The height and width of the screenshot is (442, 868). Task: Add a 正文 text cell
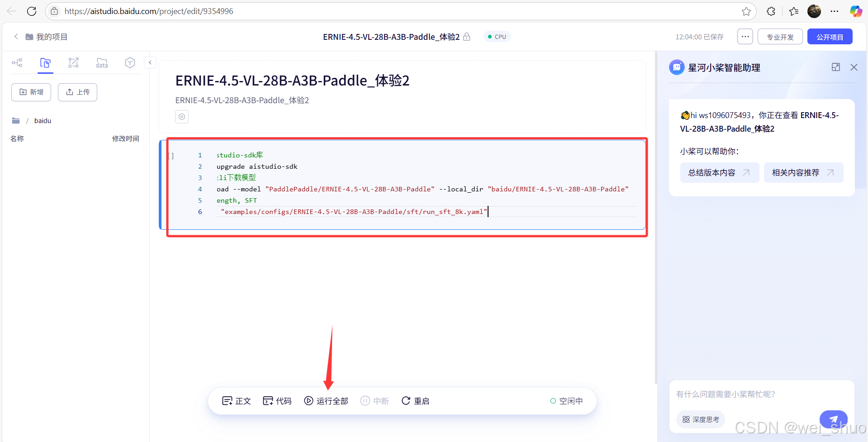click(237, 401)
